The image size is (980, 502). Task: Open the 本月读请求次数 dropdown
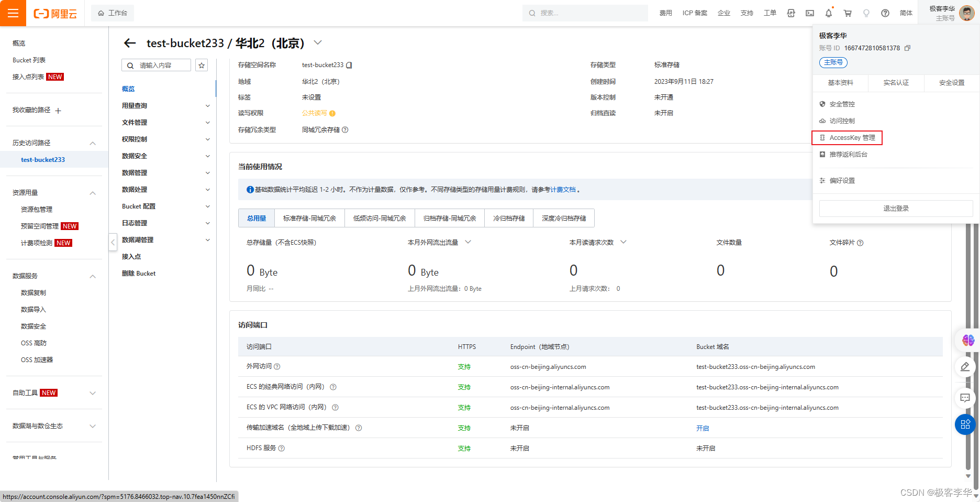[623, 242]
